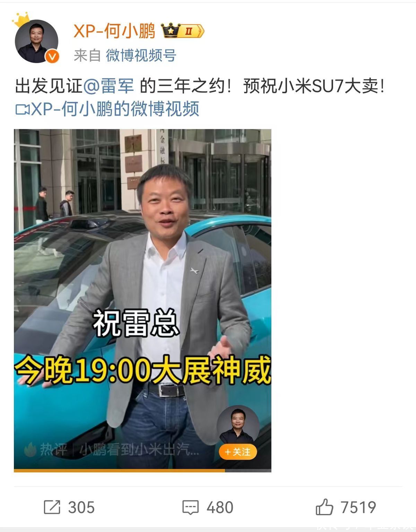416x532 pixels.
Task: Click the 7519 likes count
Action: tap(358, 507)
